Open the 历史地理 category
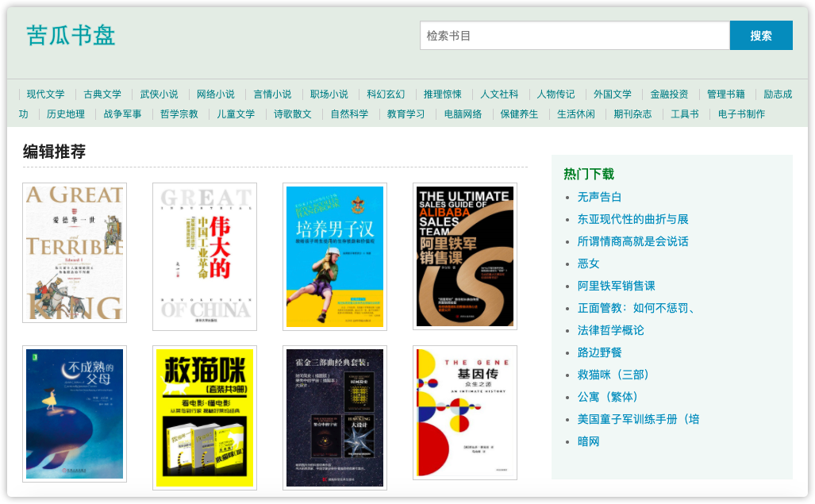The image size is (815, 504). 66,113
